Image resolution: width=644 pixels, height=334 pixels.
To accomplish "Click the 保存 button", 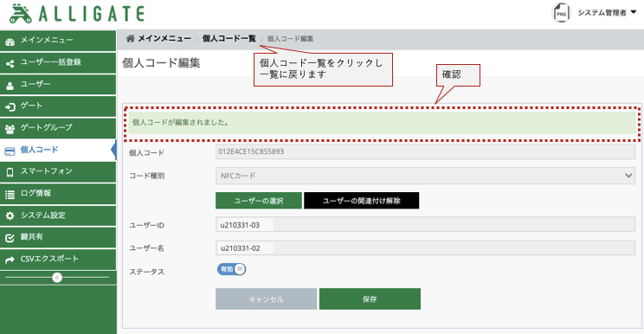I will [370, 299].
